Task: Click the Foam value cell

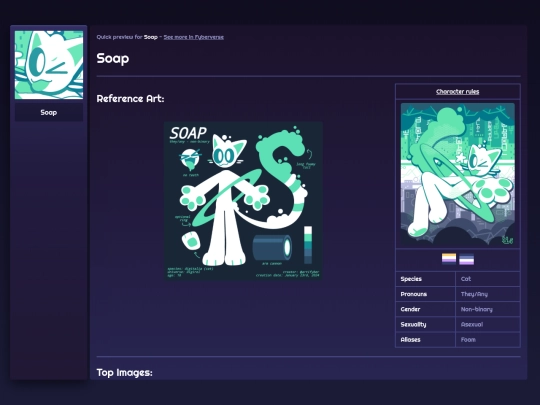Action: tap(488, 340)
